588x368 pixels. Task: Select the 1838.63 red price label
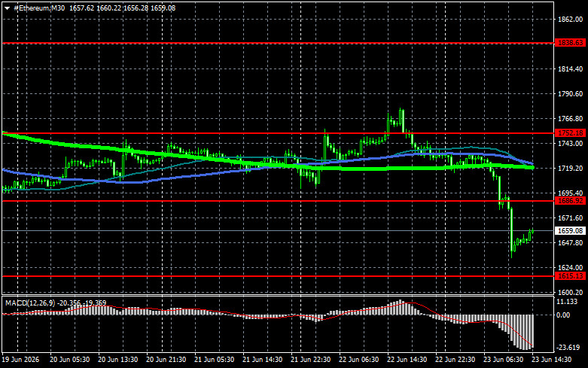(571, 43)
